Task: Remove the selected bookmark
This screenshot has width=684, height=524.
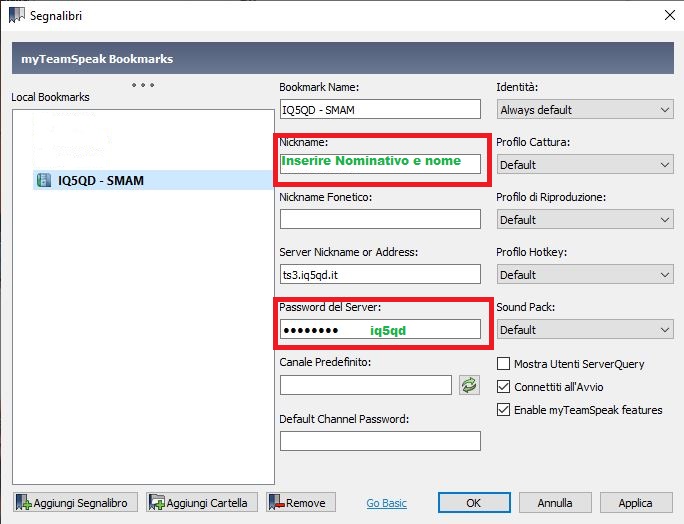Action: point(300,503)
